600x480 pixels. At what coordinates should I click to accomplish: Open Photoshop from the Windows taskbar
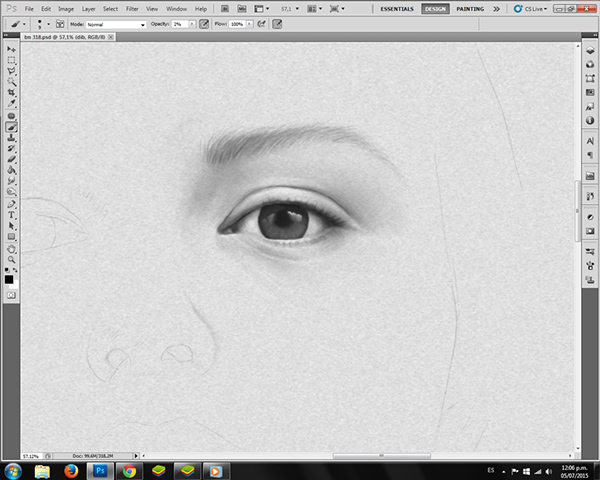coord(100,470)
